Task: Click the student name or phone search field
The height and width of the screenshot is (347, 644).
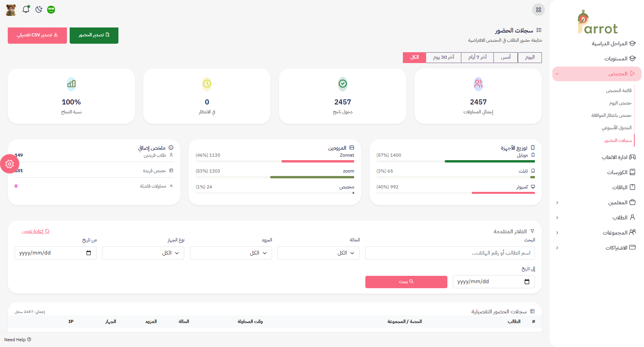Action: point(450,253)
